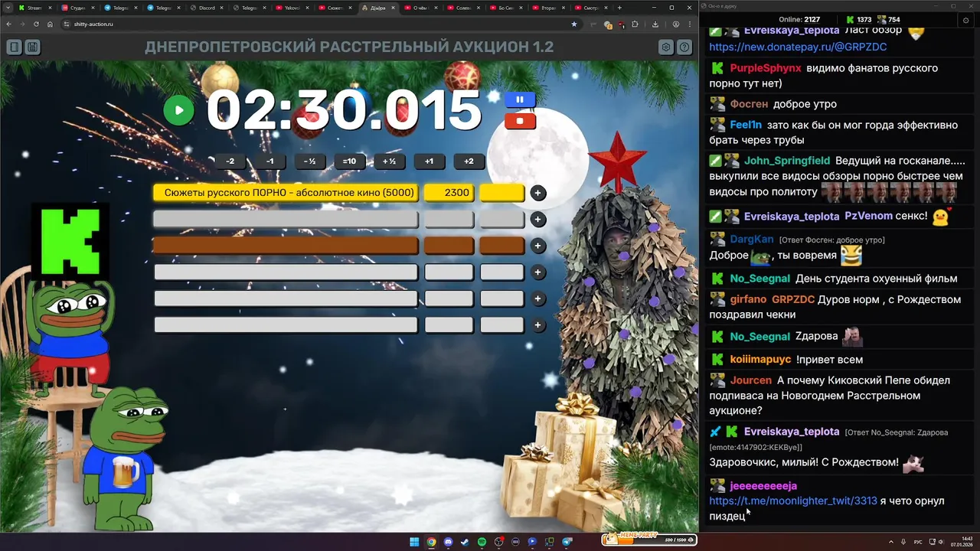980x551 pixels.
Task: Open a new browser tab with plus
Action: click(619, 8)
